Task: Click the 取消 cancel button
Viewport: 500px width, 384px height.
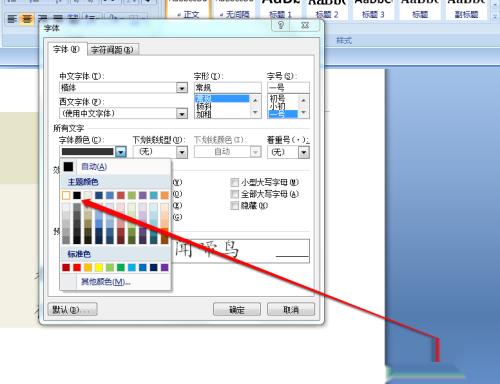Action: click(x=291, y=310)
